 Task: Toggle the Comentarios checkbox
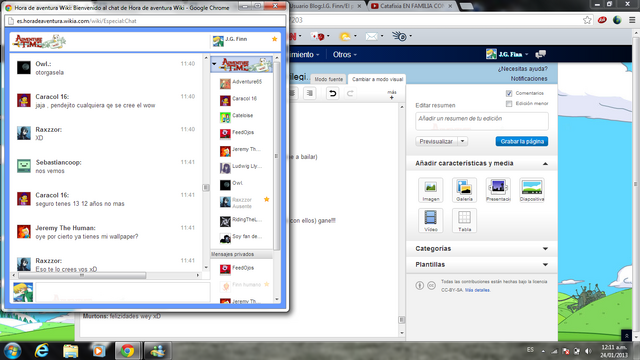(x=509, y=93)
